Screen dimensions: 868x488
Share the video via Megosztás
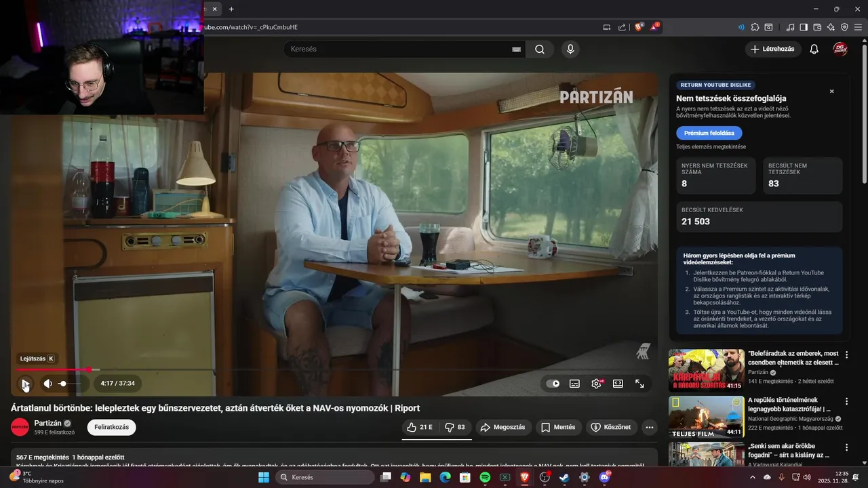[502, 427]
